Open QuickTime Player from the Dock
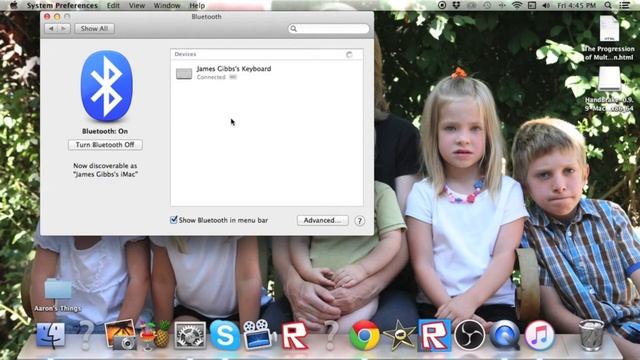640x360 pixels. [x=504, y=335]
